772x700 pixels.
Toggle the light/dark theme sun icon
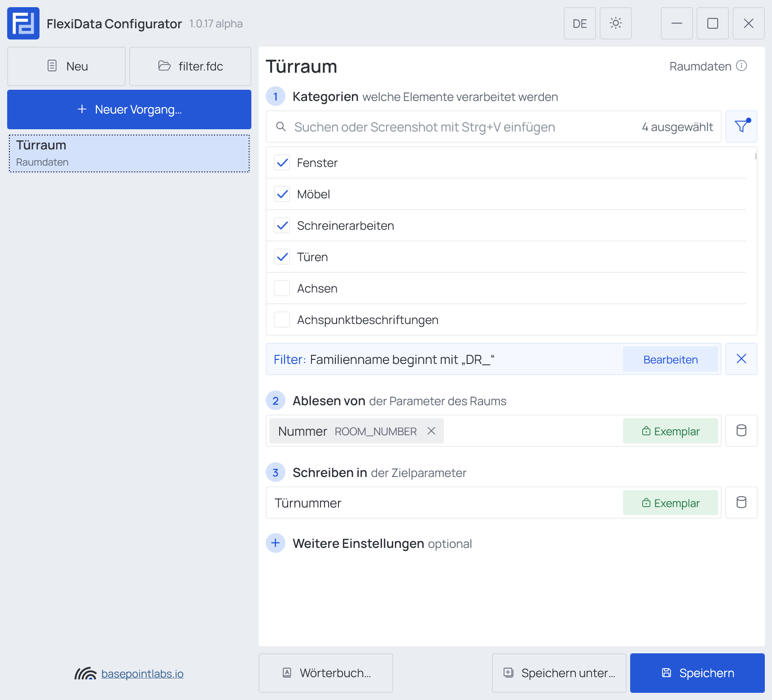coord(616,23)
